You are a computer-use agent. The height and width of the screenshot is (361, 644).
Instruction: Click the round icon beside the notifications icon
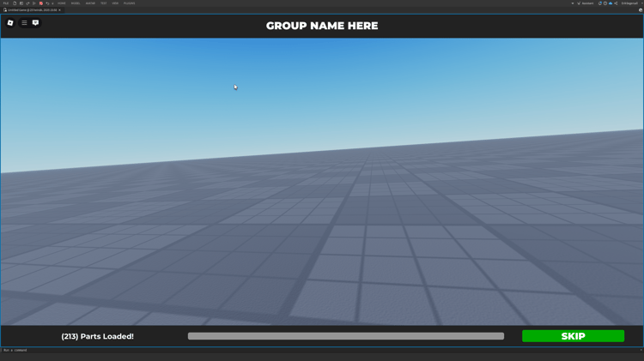coord(605,3)
